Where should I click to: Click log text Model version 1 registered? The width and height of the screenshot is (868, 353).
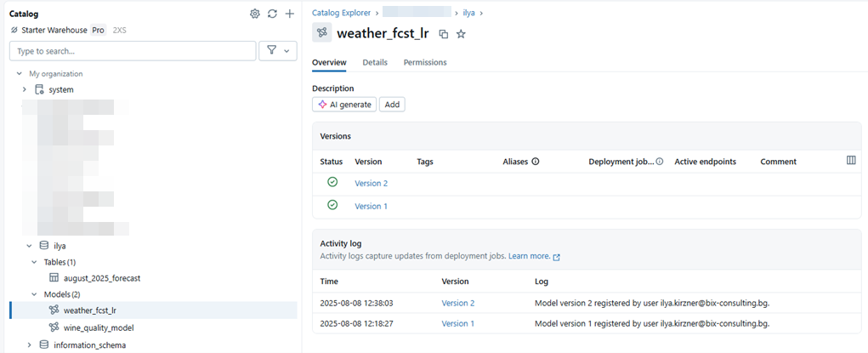pyautogui.click(x=652, y=323)
